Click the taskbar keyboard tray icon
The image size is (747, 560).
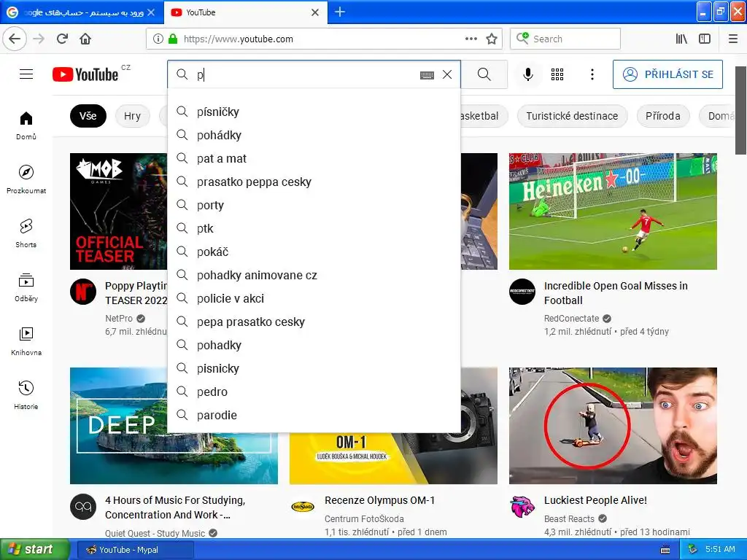point(665,550)
